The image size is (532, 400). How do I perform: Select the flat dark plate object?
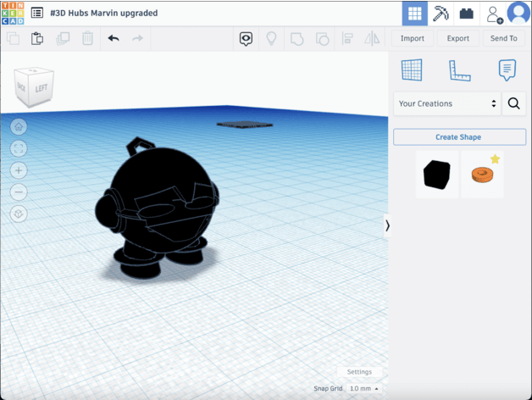(245, 125)
